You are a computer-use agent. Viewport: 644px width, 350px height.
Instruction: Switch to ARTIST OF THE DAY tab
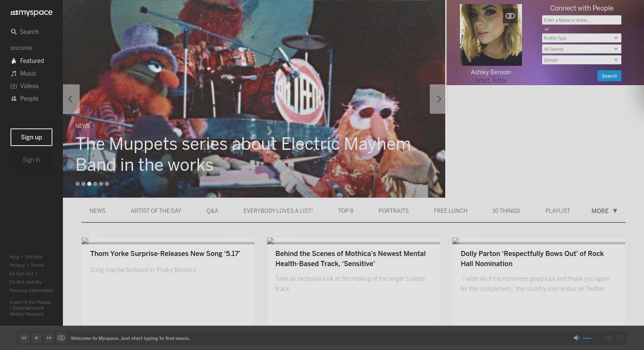coord(156,211)
